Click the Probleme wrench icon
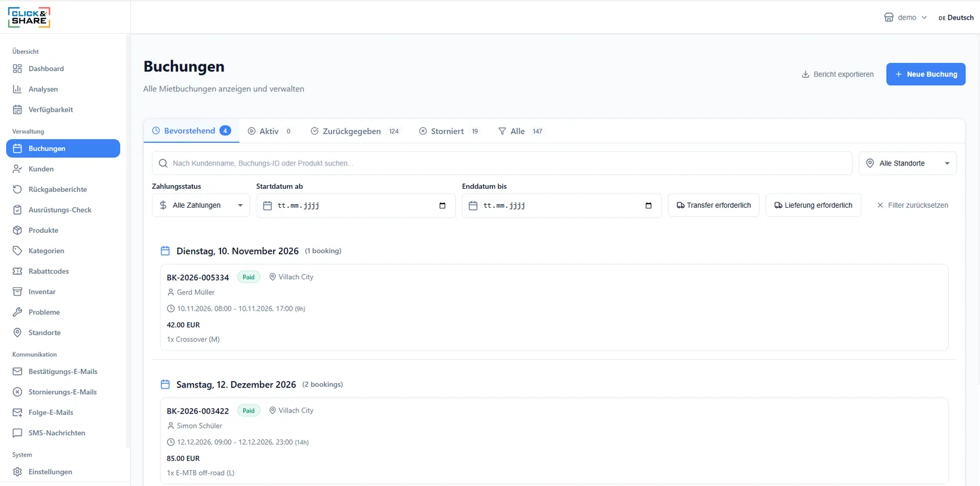 pyautogui.click(x=17, y=312)
